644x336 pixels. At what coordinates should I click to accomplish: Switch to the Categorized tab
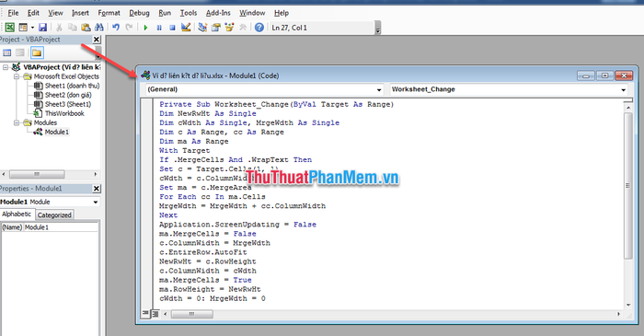tap(54, 214)
